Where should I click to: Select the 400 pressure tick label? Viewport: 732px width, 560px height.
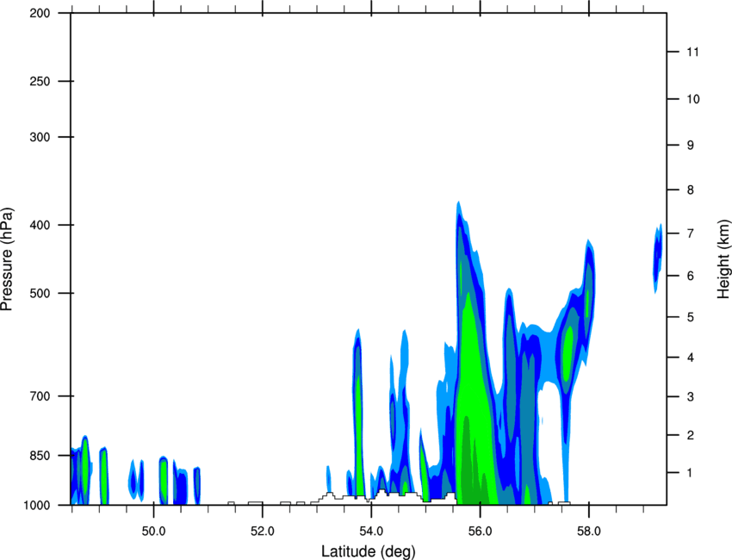click(40, 225)
